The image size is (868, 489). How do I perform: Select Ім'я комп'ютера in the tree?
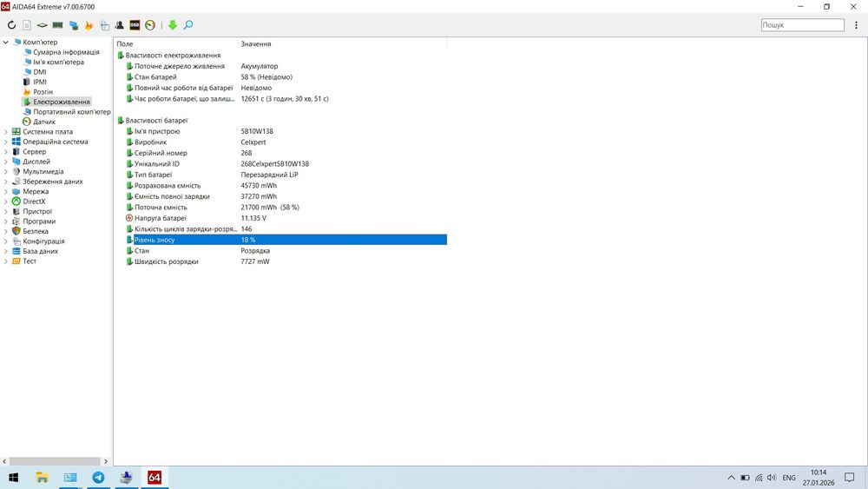tap(59, 62)
